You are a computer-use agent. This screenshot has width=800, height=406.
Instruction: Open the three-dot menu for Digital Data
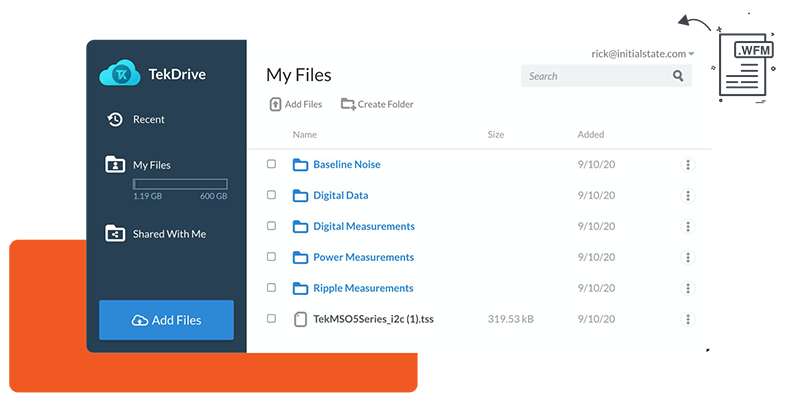pyautogui.click(x=688, y=195)
